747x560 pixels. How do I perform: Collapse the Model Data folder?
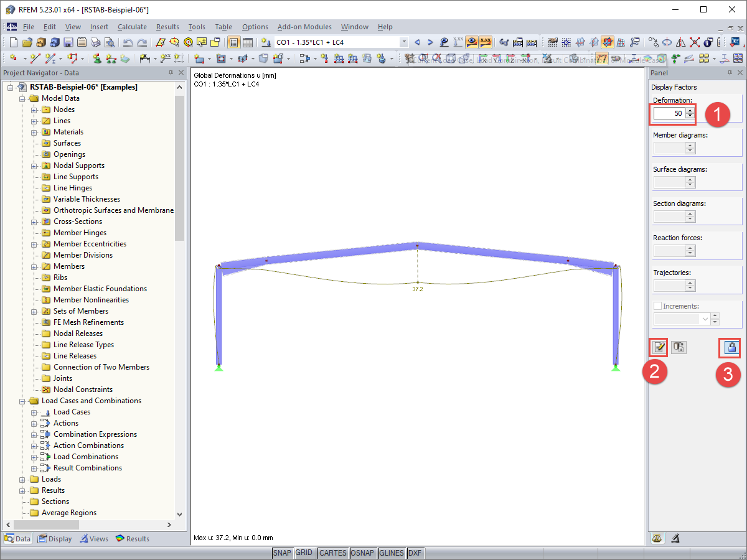point(22,98)
